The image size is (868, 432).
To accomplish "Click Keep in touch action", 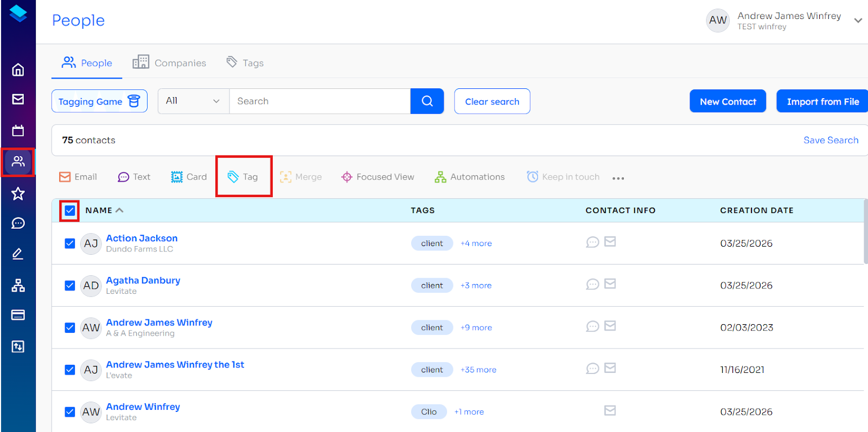I will coord(563,177).
